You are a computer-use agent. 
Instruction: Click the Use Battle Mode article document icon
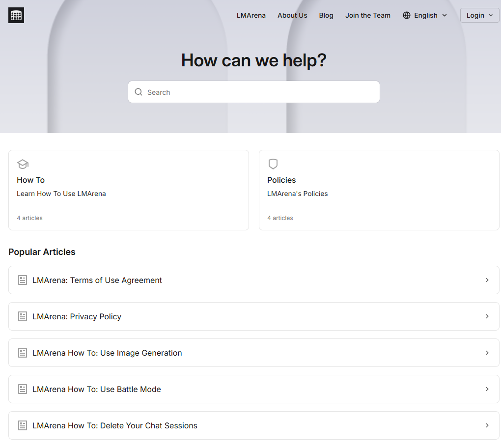(x=22, y=389)
